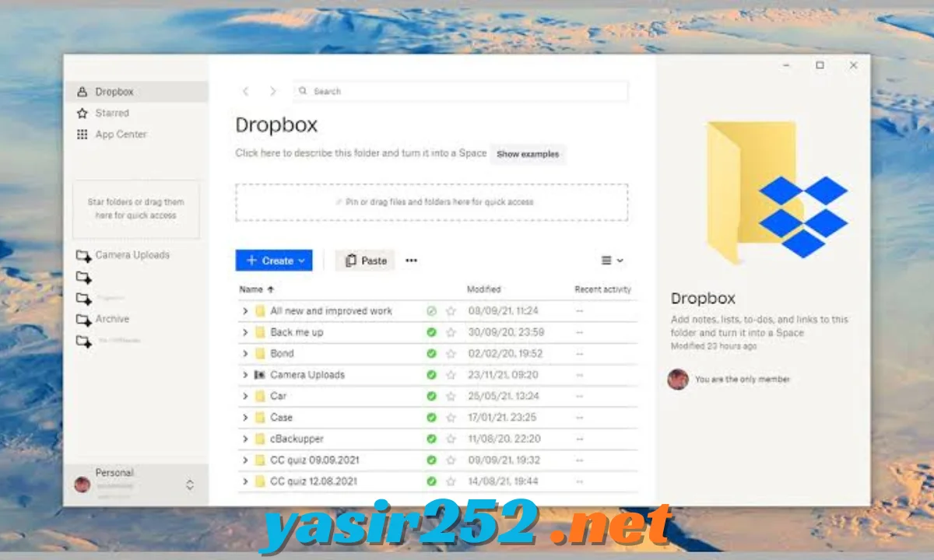Click green sync checkmark for Bond
The height and width of the screenshot is (560, 934).
(431, 353)
